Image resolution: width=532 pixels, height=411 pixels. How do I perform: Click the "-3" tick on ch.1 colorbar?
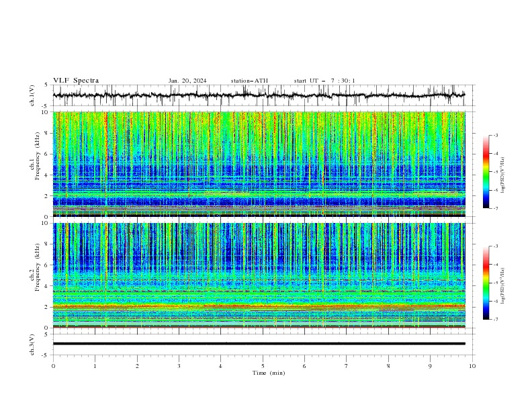click(x=496, y=135)
